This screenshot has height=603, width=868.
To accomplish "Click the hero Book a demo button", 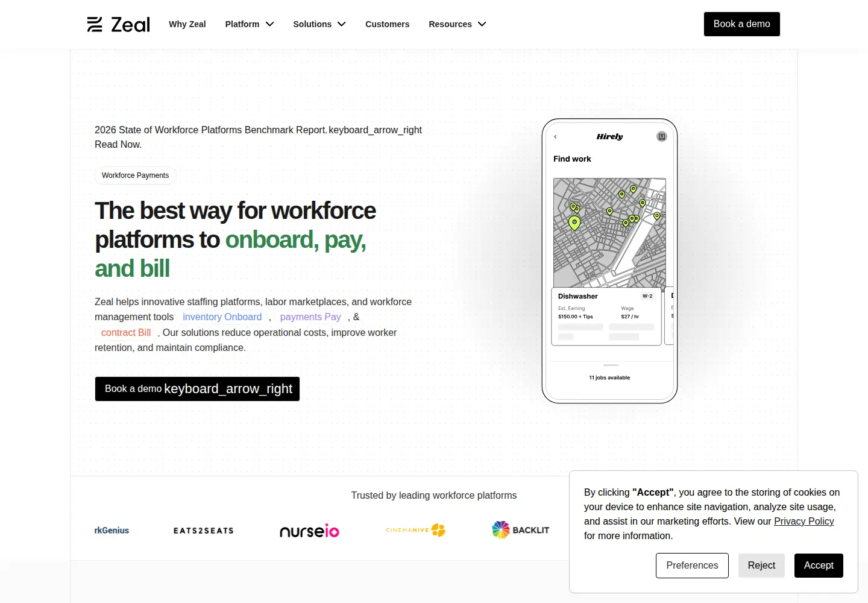I will coord(197,389).
